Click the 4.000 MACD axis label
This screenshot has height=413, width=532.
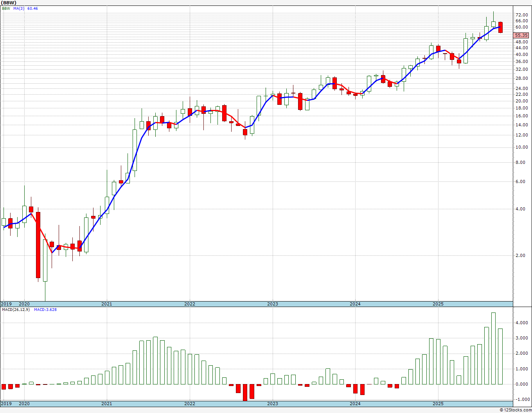pyautogui.click(x=521, y=323)
